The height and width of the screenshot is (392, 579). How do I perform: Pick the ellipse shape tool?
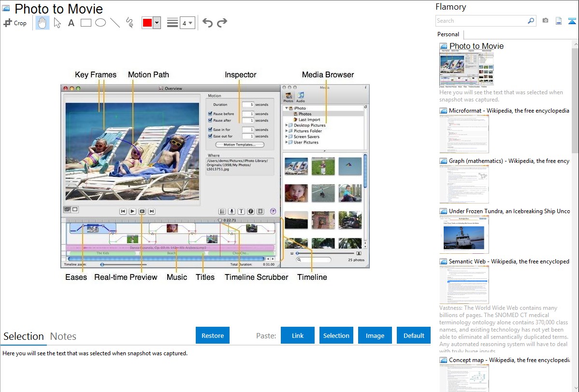click(x=101, y=23)
